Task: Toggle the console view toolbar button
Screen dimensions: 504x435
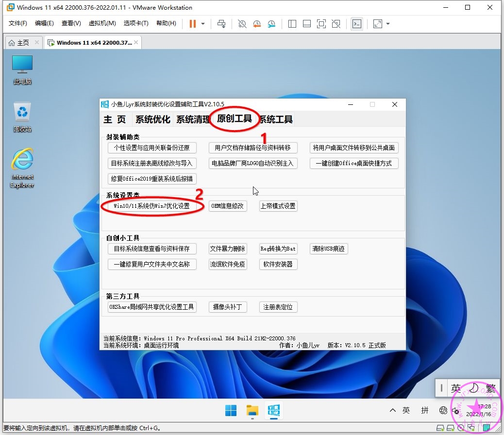Action: click(357, 24)
